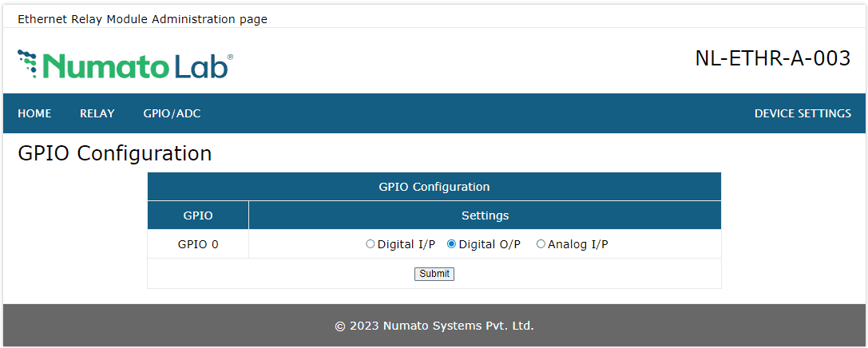This screenshot has width=868, height=348.
Task: Click the Settings column header
Action: [x=485, y=216]
